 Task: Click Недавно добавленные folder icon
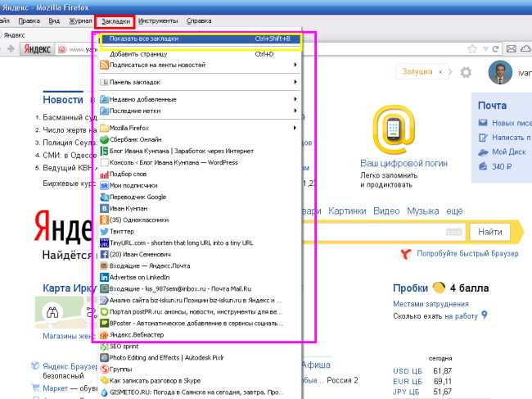point(104,99)
